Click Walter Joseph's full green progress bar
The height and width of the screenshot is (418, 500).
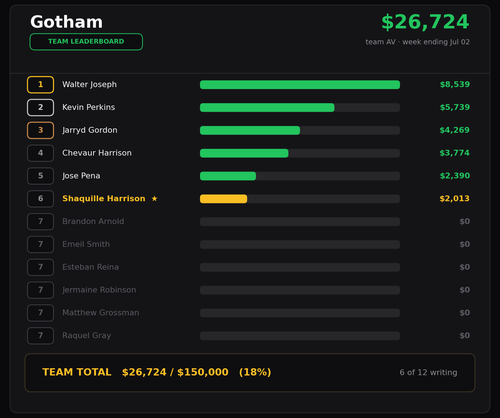(300, 85)
